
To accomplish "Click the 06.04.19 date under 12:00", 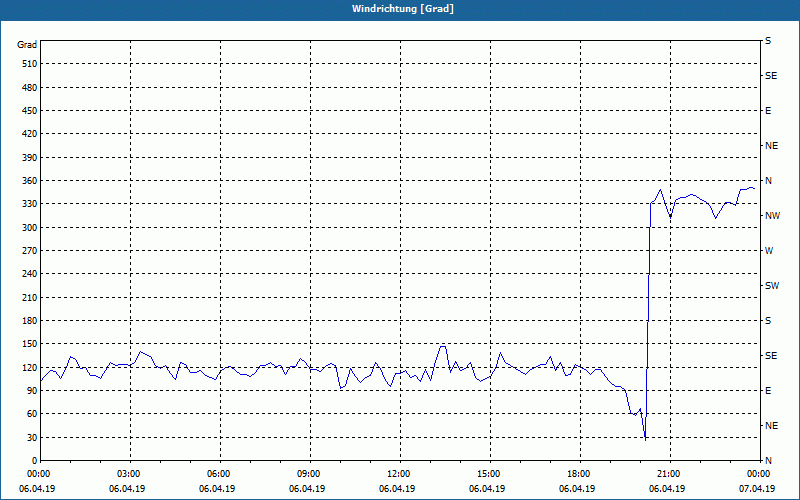I will tap(397, 488).
